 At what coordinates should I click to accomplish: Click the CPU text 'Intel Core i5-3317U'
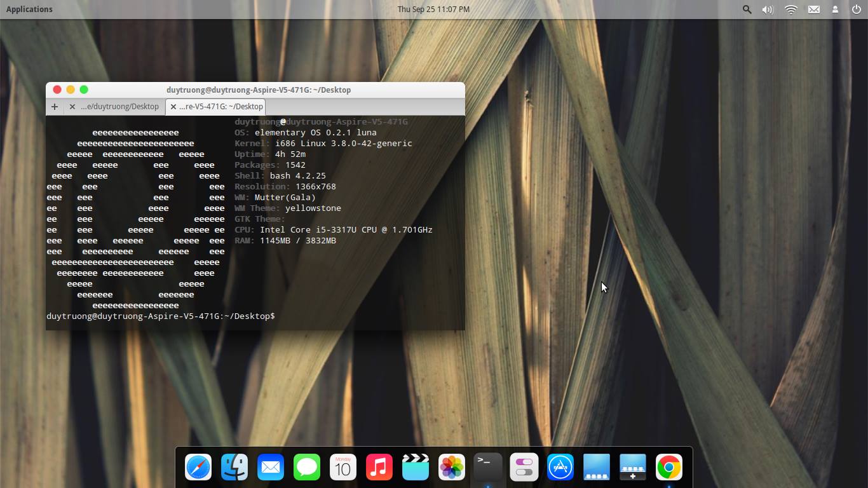pos(308,229)
